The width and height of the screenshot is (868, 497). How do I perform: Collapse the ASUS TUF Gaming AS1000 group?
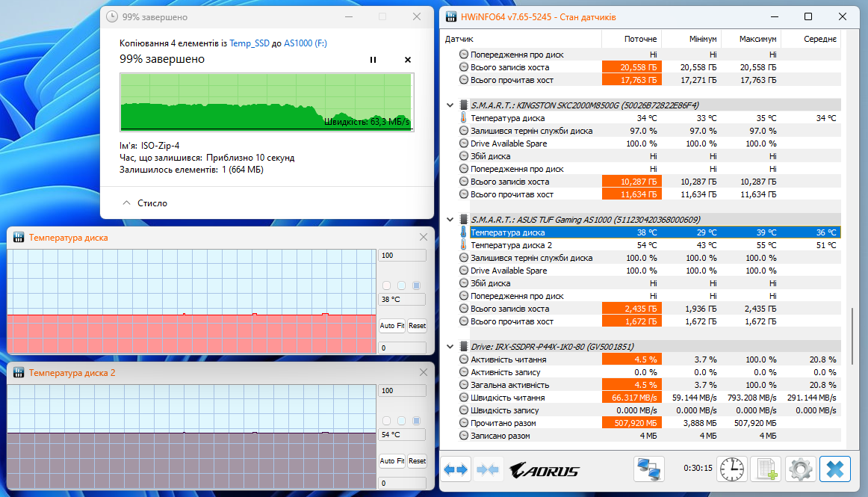tap(450, 220)
